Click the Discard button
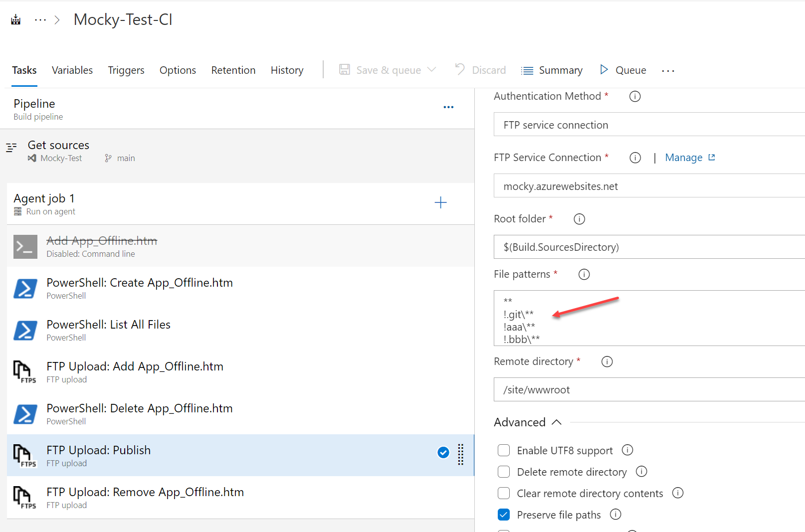 pos(480,70)
